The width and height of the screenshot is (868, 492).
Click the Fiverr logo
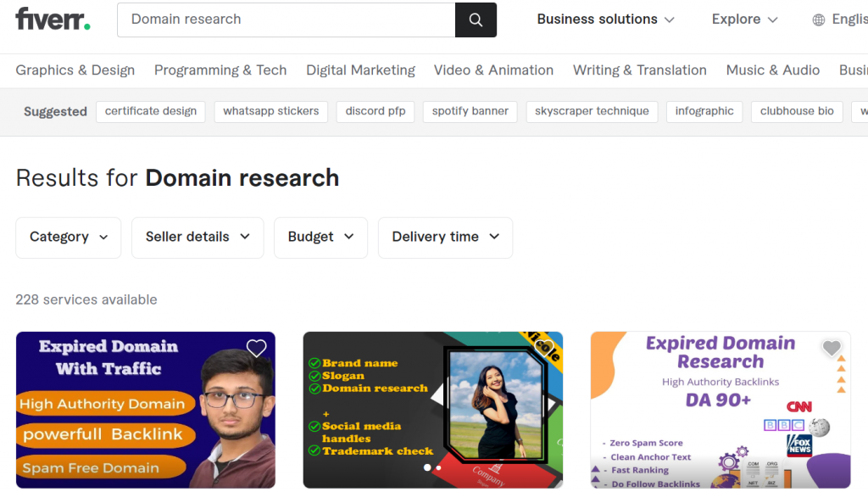[53, 20]
